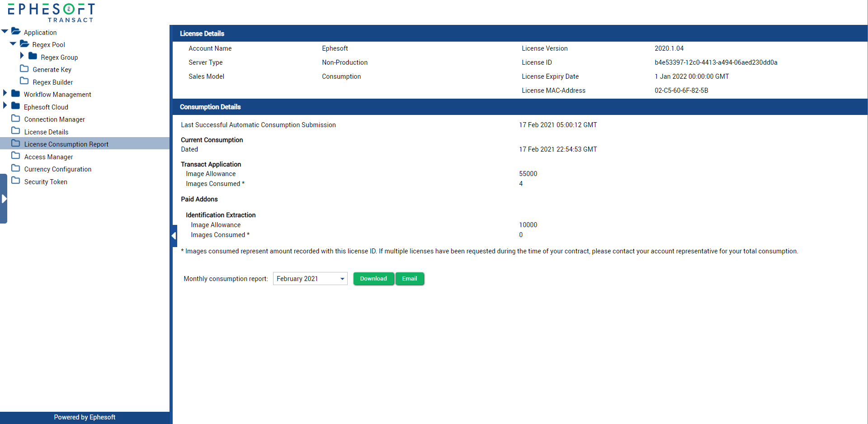
Task: Click the Connection Manager folder icon
Action: click(x=16, y=119)
